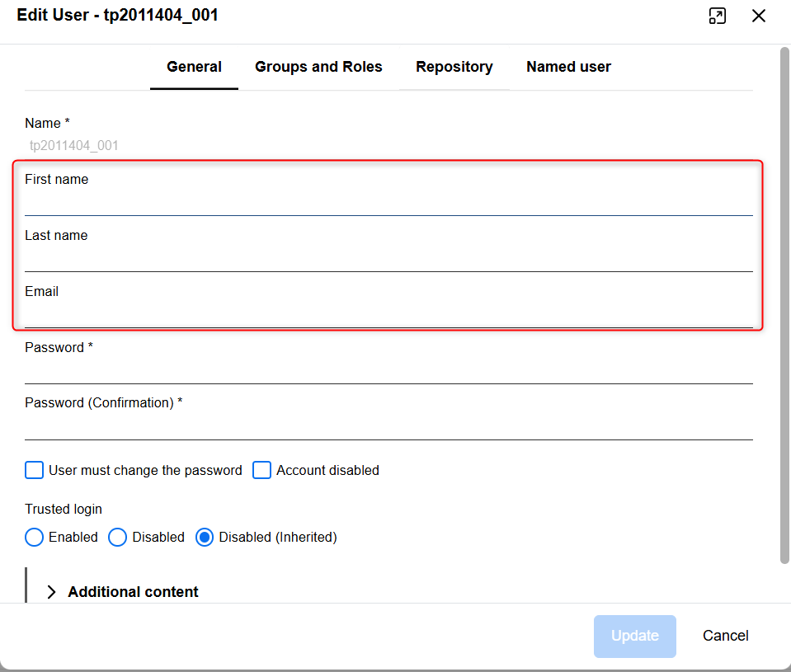This screenshot has height=672, width=791.
Task: Click the dialog's vertical scrollbar
Action: (784, 305)
